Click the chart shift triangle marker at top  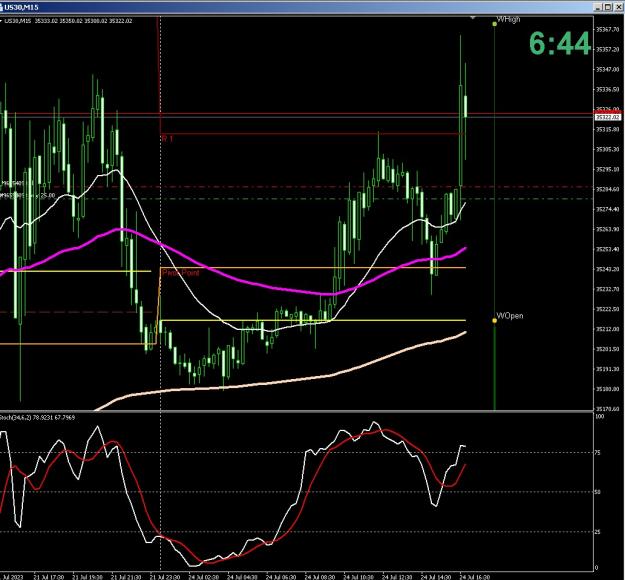click(473, 18)
